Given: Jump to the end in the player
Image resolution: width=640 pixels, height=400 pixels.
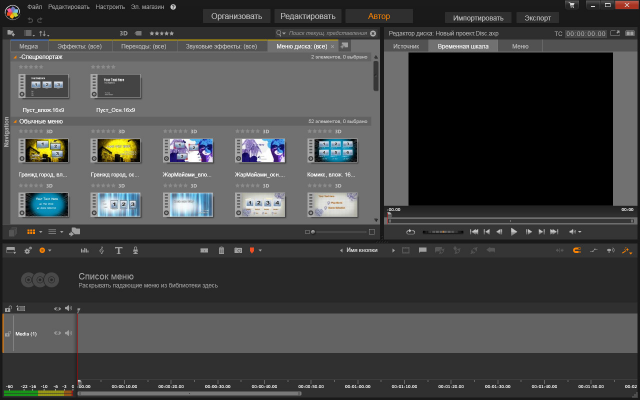Looking at the screenshot, I should (554, 231).
